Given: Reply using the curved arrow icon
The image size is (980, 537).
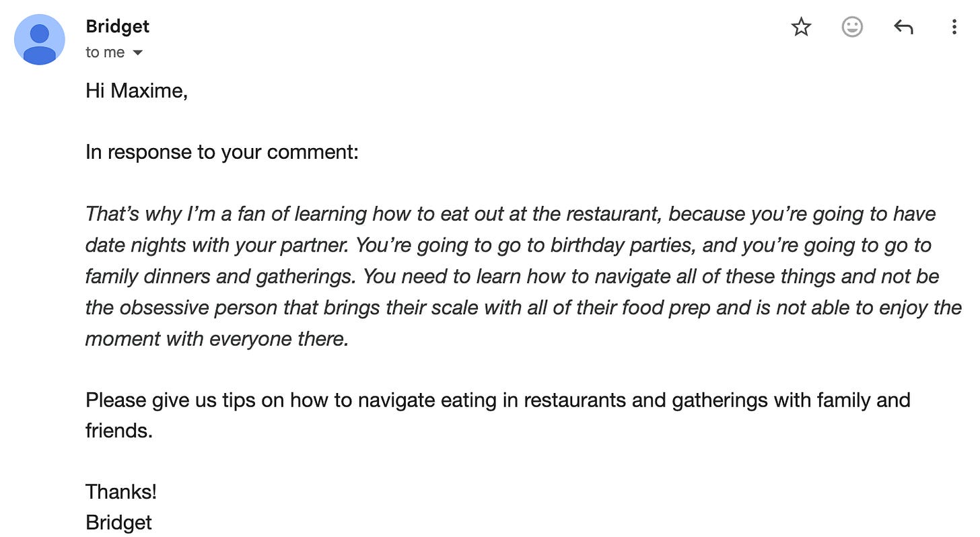Looking at the screenshot, I should click(903, 27).
